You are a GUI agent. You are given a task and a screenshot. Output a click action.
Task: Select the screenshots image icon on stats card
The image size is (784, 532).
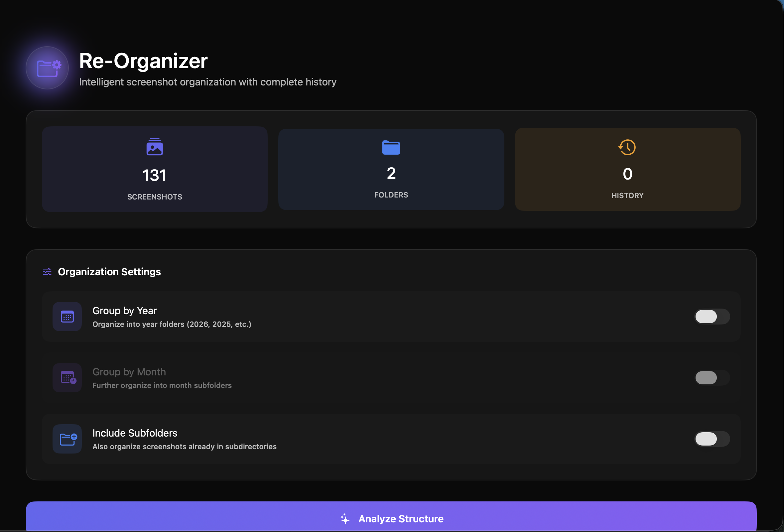point(155,147)
